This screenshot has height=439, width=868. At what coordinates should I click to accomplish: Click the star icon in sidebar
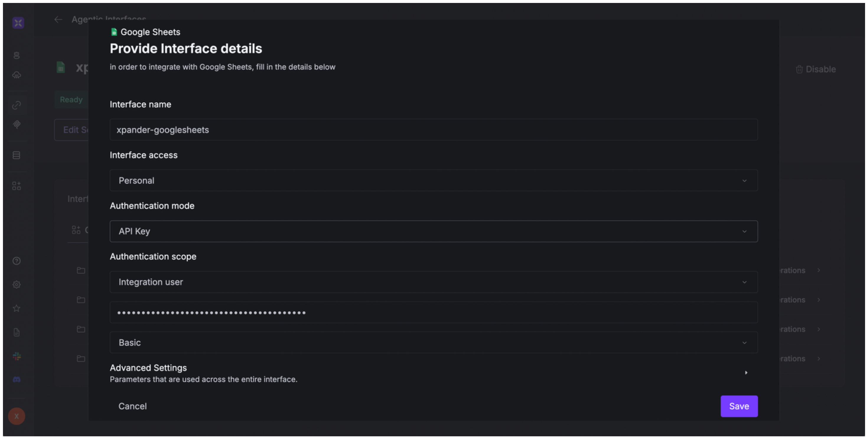tap(17, 308)
